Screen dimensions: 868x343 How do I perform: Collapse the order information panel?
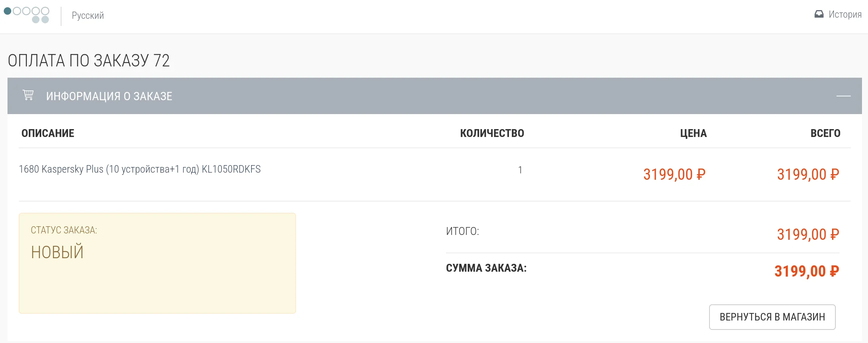[x=843, y=96]
